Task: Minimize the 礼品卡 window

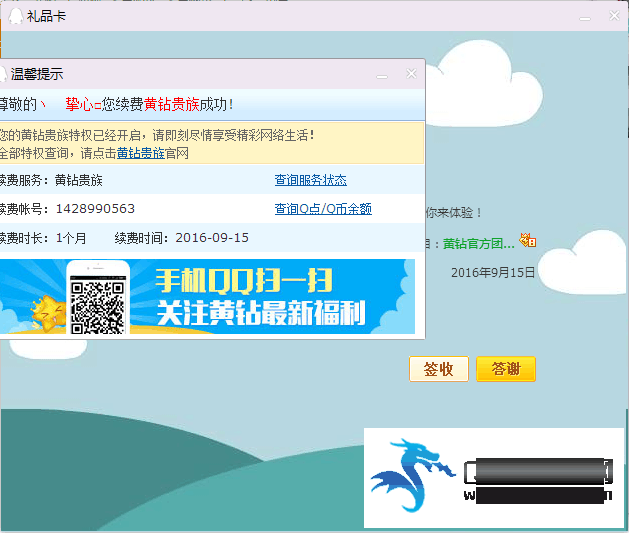Action: (x=585, y=18)
